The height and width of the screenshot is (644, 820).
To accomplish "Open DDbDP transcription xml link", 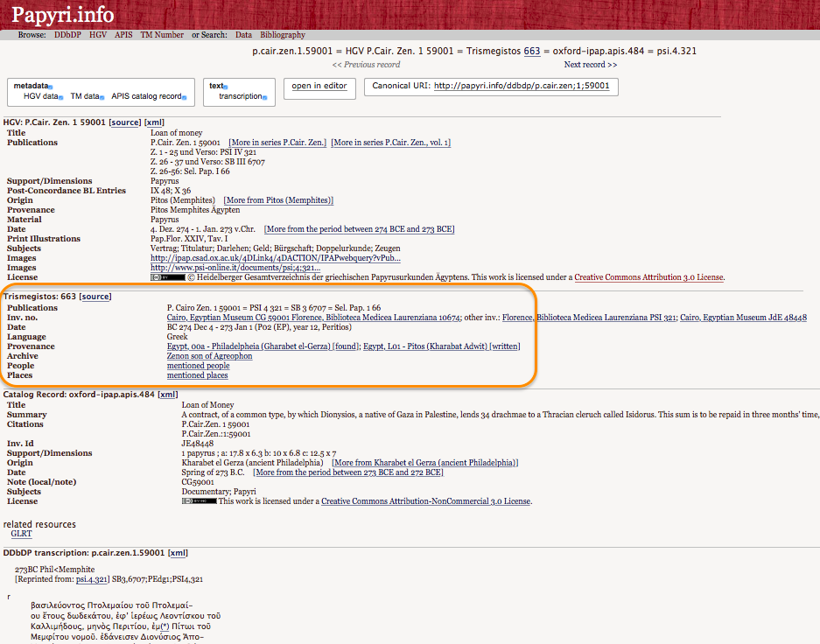I will click(178, 553).
